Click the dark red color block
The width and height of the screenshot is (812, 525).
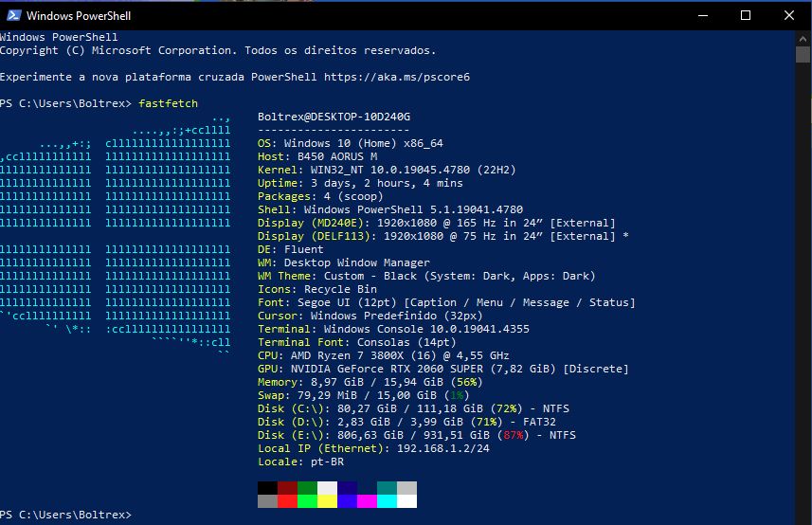(x=287, y=488)
